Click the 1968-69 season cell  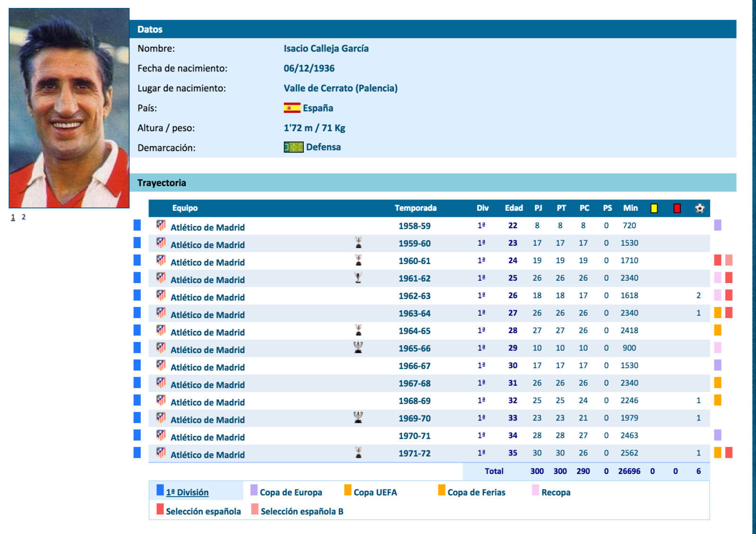414,401
